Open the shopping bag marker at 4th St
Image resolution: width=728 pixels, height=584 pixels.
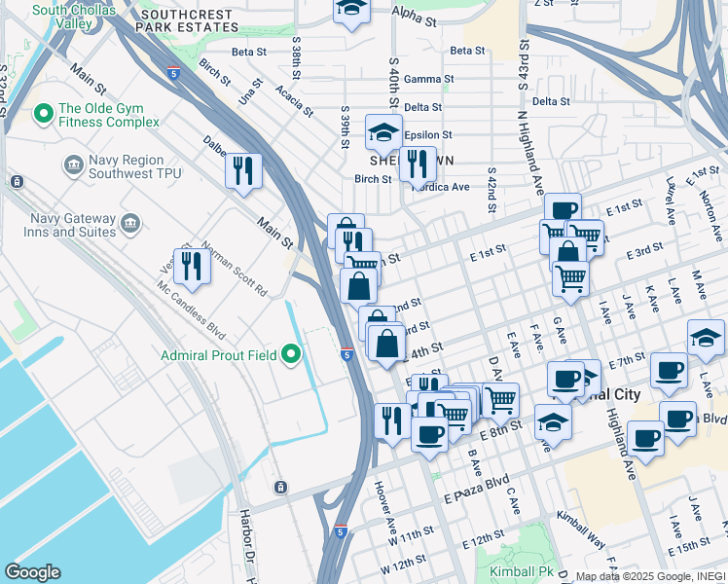[x=387, y=345]
